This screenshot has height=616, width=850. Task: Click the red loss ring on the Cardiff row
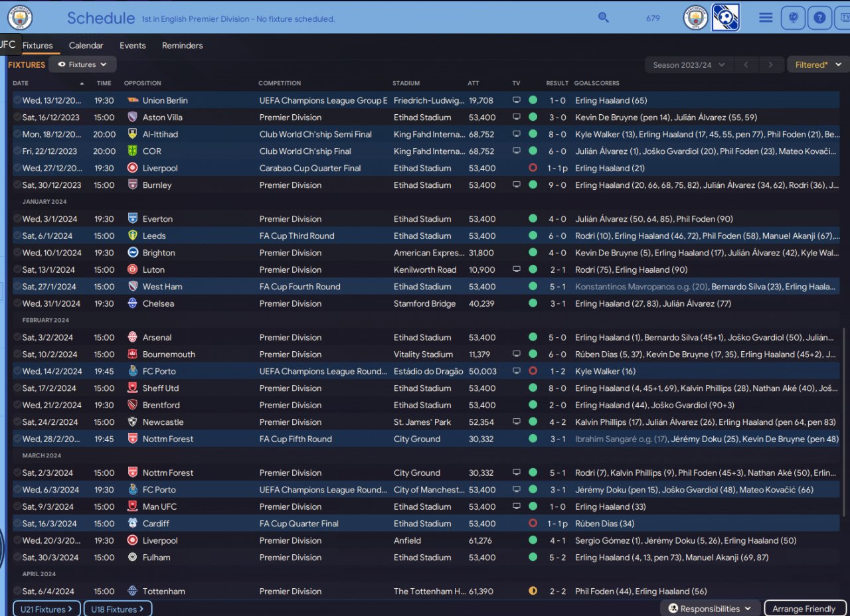(x=533, y=523)
